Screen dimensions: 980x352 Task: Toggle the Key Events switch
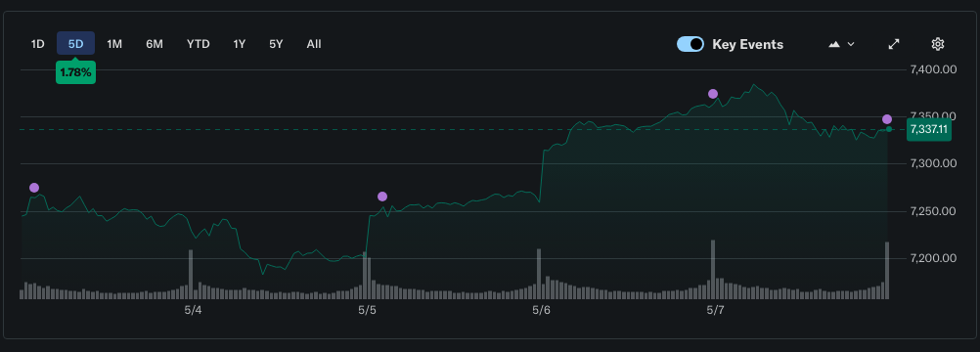point(690,44)
